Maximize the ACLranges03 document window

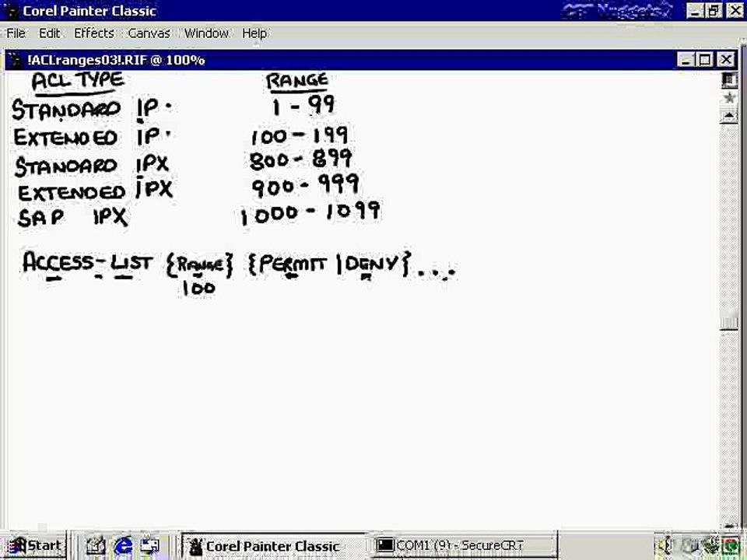[x=705, y=60]
